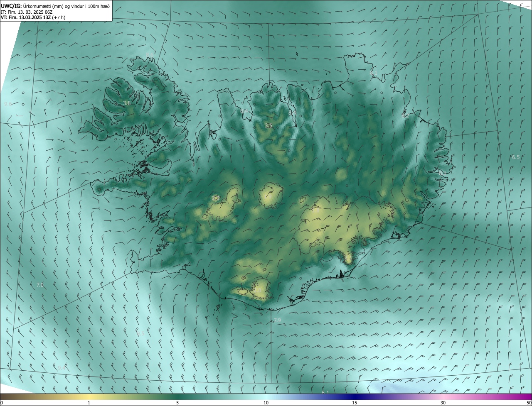Click the '15' tick on the color scale
Screen dimensions: 532x406
click(355, 403)
